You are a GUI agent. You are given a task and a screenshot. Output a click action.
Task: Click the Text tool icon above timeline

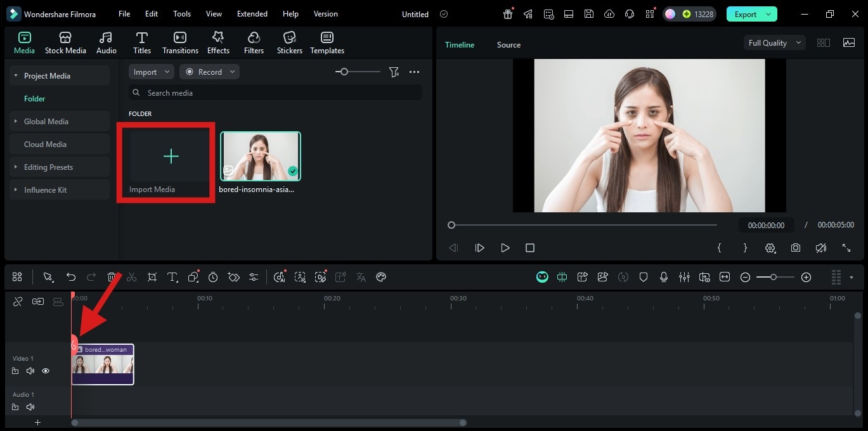172,277
